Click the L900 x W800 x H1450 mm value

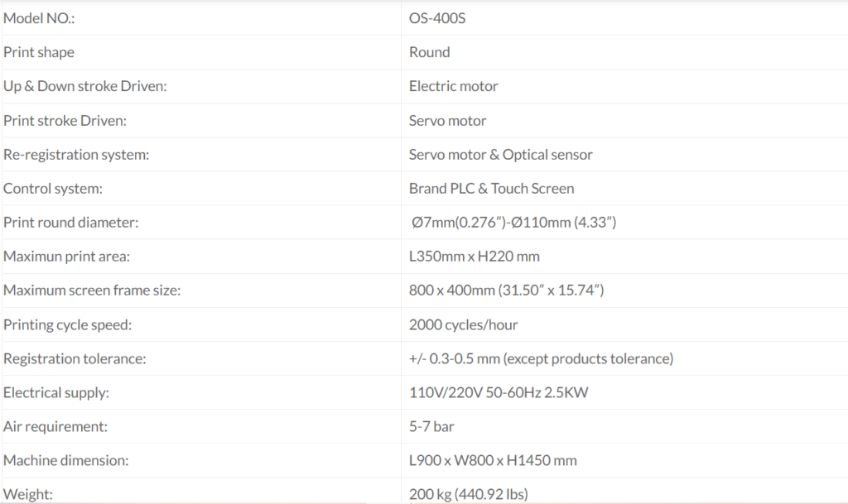(493, 461)
